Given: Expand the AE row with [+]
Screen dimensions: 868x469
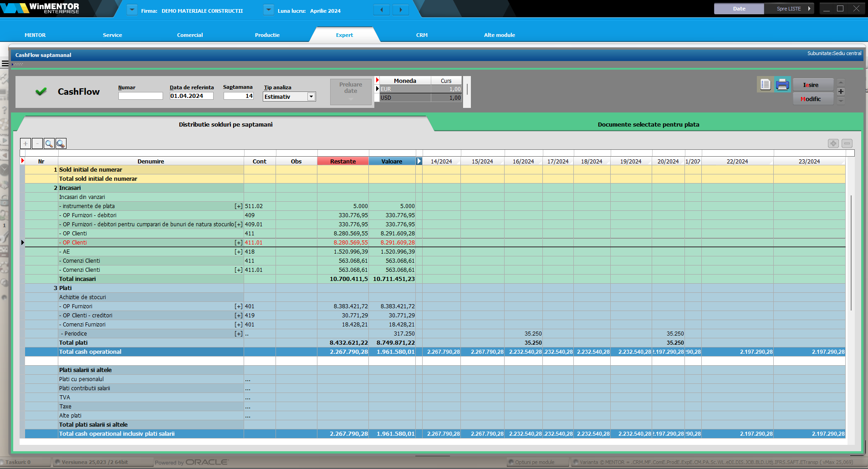Looking at the screenshot, I should point(238,252).
